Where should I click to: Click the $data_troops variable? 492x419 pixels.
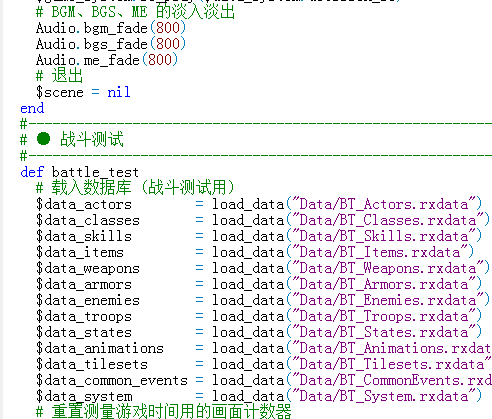click(x=84, y=316)
